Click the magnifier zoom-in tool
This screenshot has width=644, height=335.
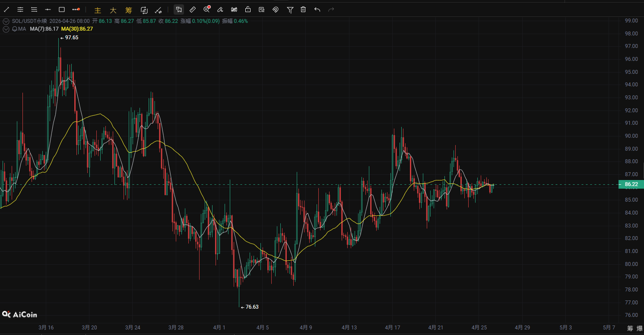(206, 9)
